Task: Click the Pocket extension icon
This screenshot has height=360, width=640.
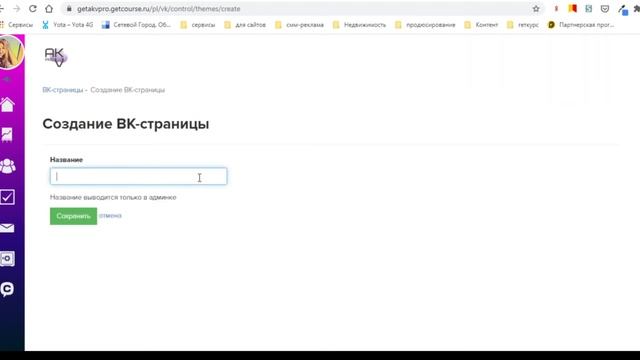Action: pyautogui.click(x=605, y=9)
